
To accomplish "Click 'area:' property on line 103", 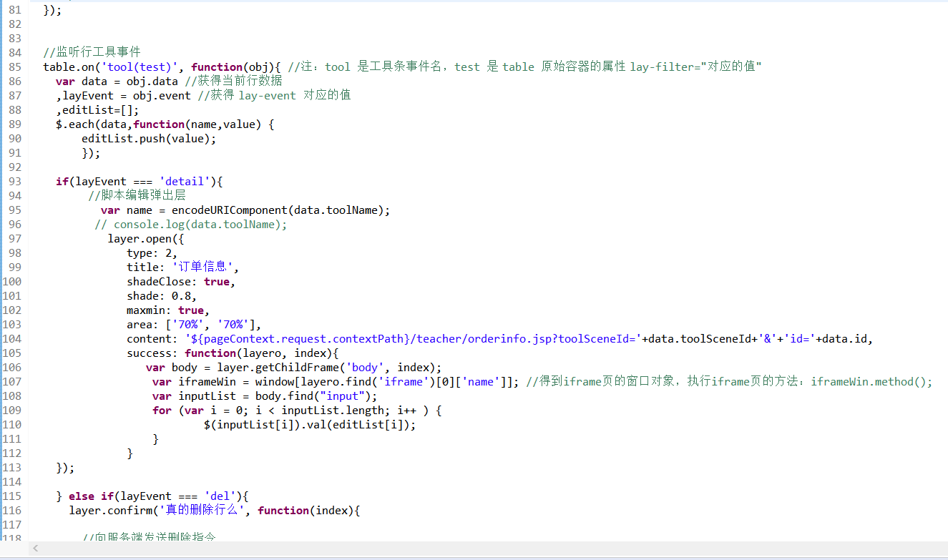I will coord(142,324).
